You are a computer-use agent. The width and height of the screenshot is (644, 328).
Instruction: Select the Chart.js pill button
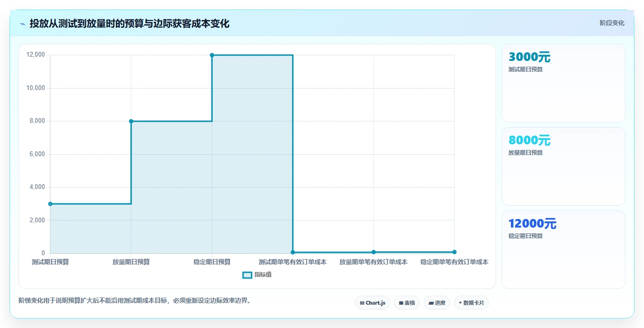[372, 303]
